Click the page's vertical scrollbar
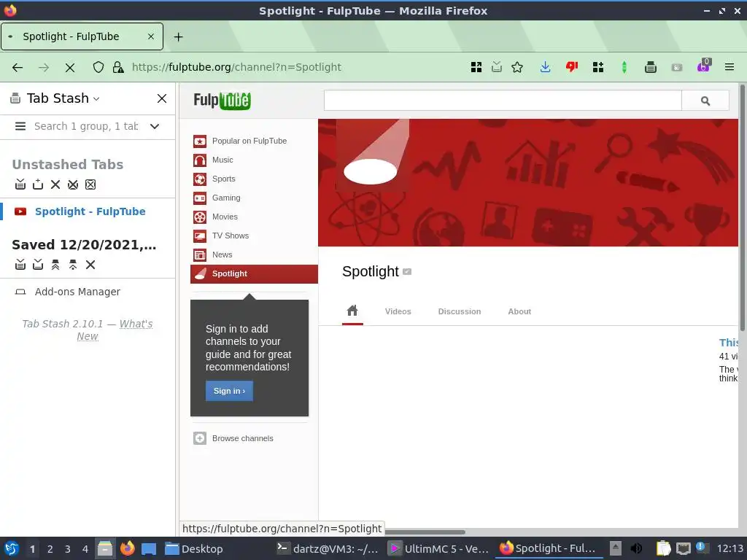This screenshot has width=747, height=560. point(742,207)
